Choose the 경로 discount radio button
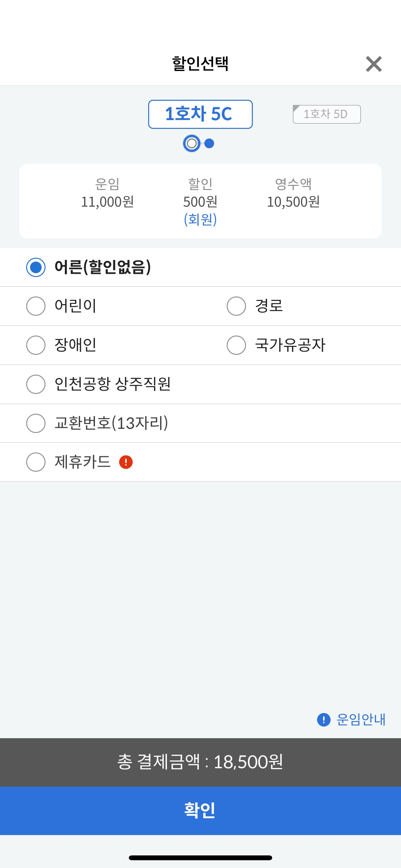The width and height of the screenshot is (401, 868). 236,306
